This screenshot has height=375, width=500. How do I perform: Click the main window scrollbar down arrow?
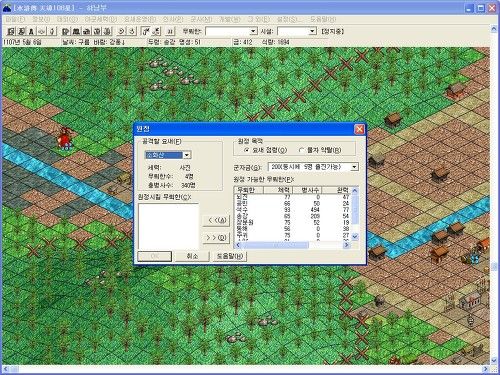(x=494, y=360)
